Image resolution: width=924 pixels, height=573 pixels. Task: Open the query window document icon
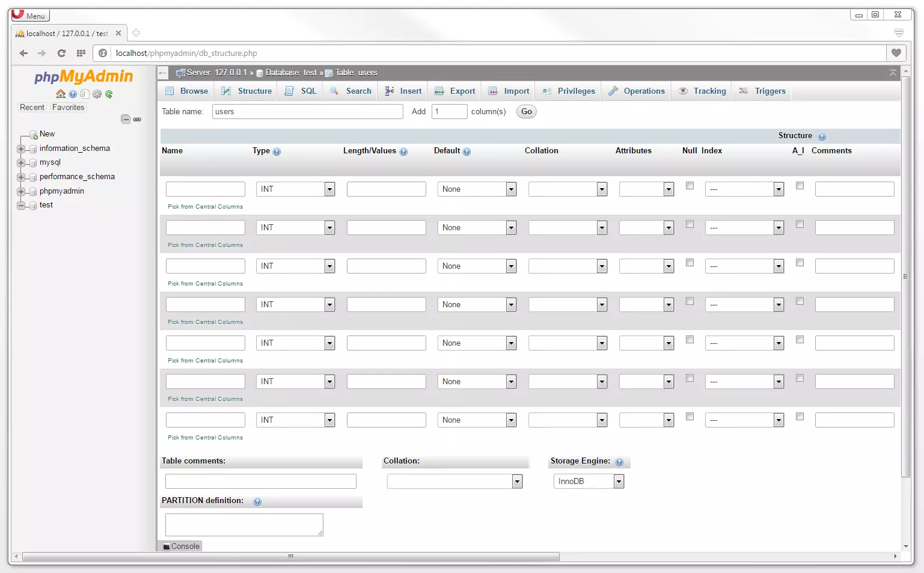point(85,94)
